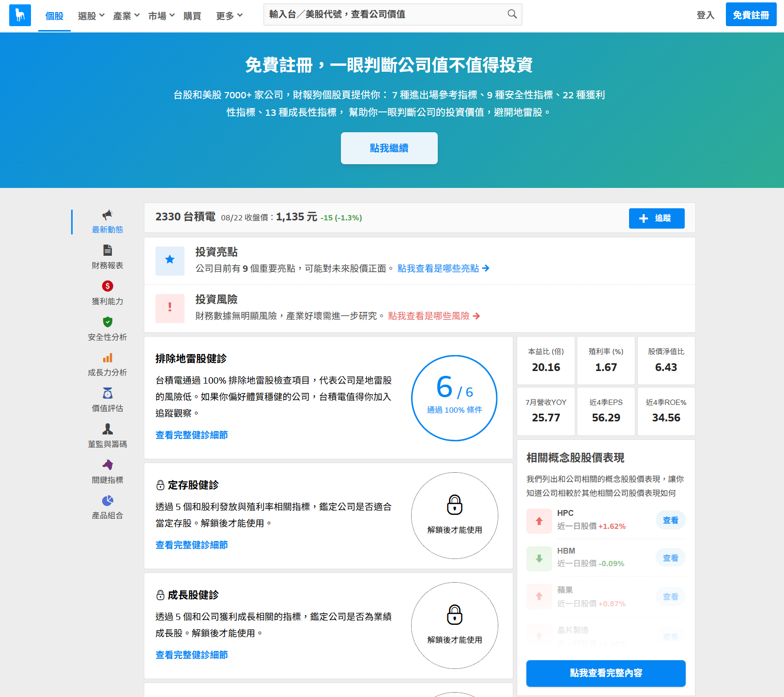Click the 追蹤 follow button
This screenshot has height=697, width=784.
pos(657,218)
